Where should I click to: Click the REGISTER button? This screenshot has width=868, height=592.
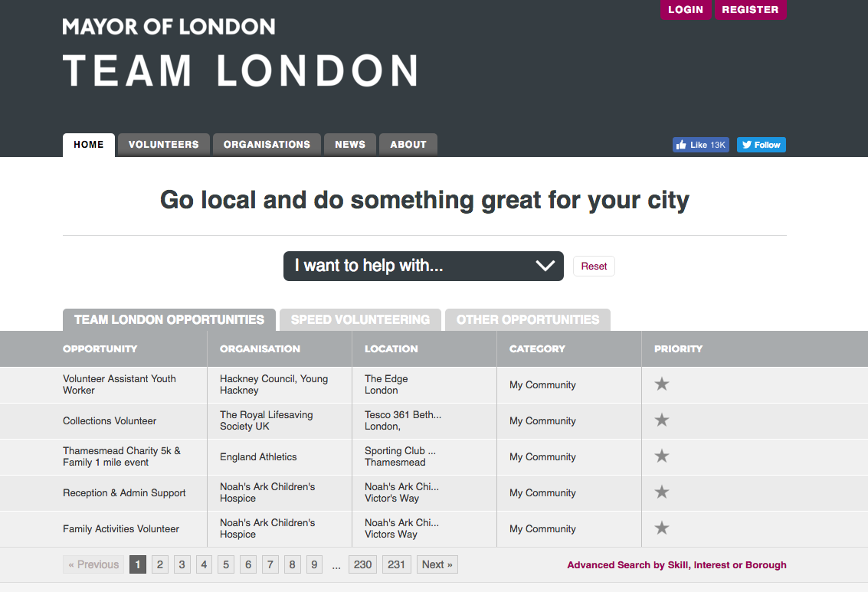tap(750, 9)
